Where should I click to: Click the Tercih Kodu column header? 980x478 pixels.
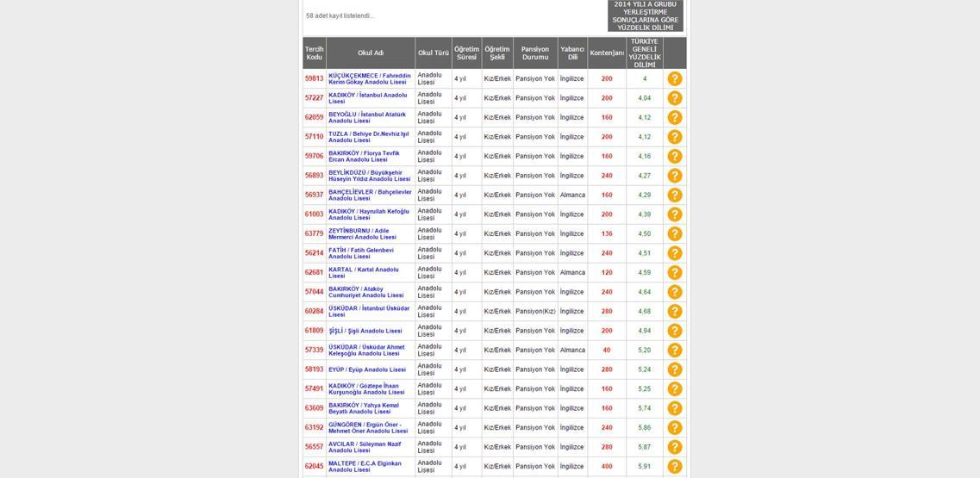pyautogui.click(x=315, y=53)
